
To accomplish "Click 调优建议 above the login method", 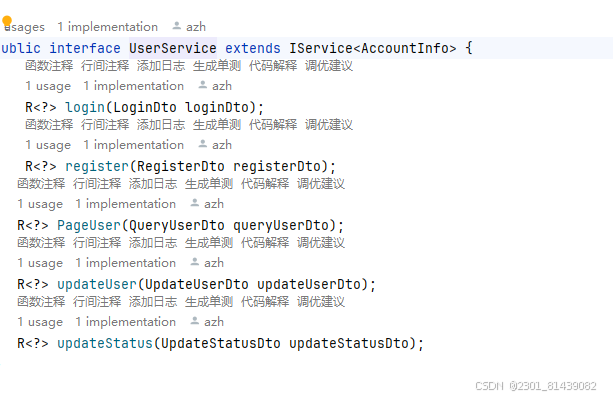I will pyautogui.click(x=329, y=66).
